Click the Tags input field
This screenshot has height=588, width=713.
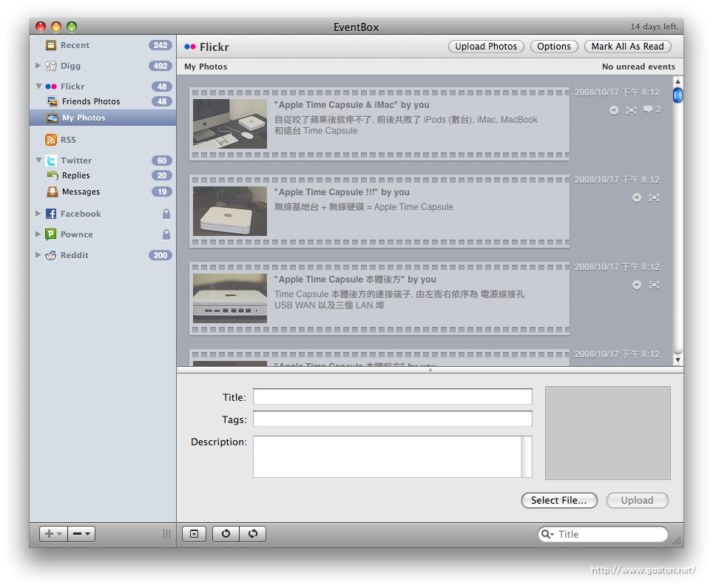click(393, 419)
